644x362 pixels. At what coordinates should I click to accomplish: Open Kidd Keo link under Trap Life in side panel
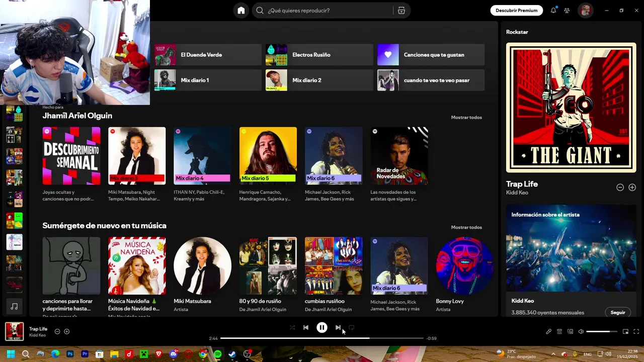click(x=517, y=193)
